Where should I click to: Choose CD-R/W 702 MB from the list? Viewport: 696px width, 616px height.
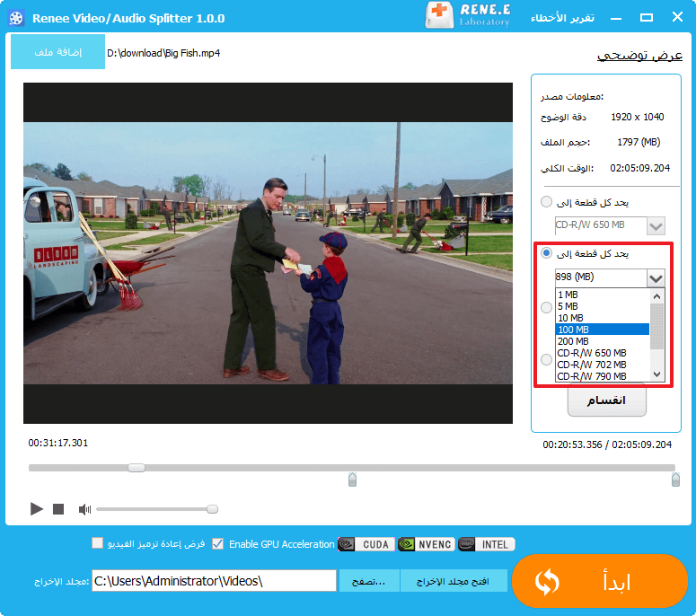point(602,365)
